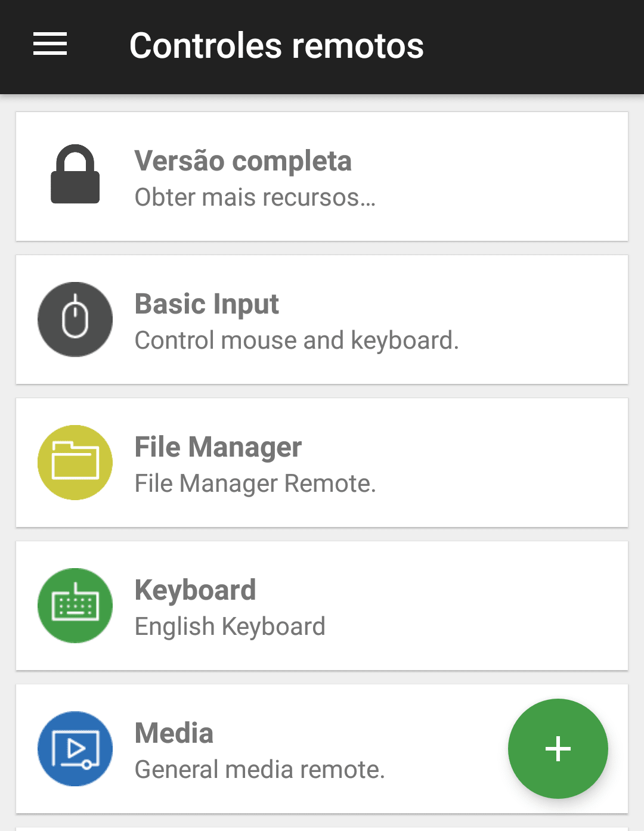Tap the green Keyboard remote icon
Screen dimensions: 644x831
[75, 606]
